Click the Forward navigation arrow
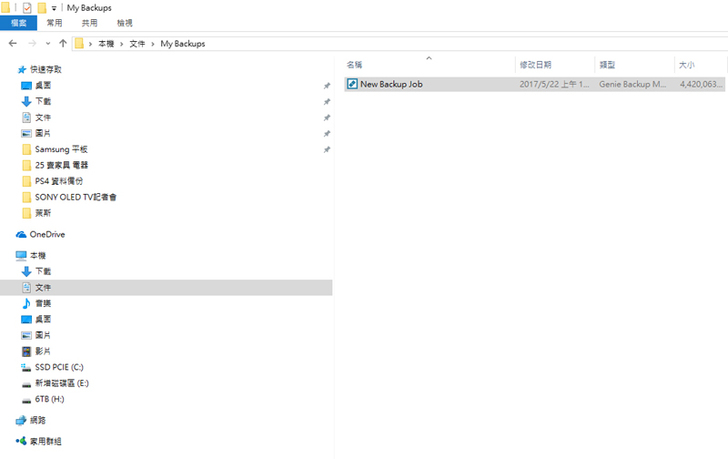Screen dimensions: 728x459 pos(32,43)
